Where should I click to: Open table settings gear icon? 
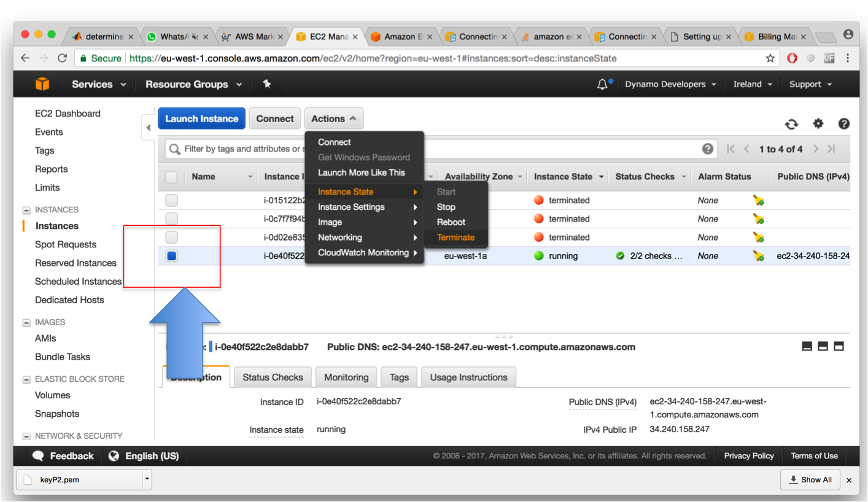[x=818, y=124]
